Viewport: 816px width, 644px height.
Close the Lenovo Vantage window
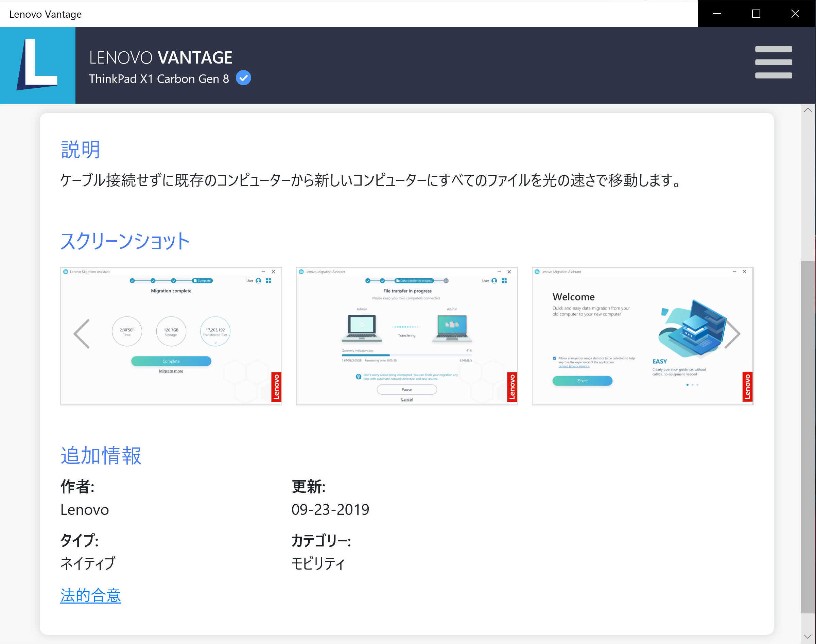pyautogui.click(x=795, y=14)
